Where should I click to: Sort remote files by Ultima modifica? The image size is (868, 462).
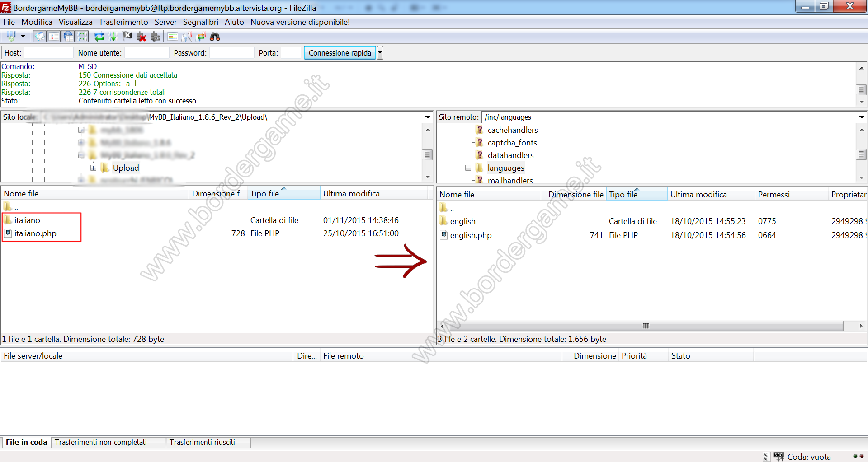tap(712, 195)
